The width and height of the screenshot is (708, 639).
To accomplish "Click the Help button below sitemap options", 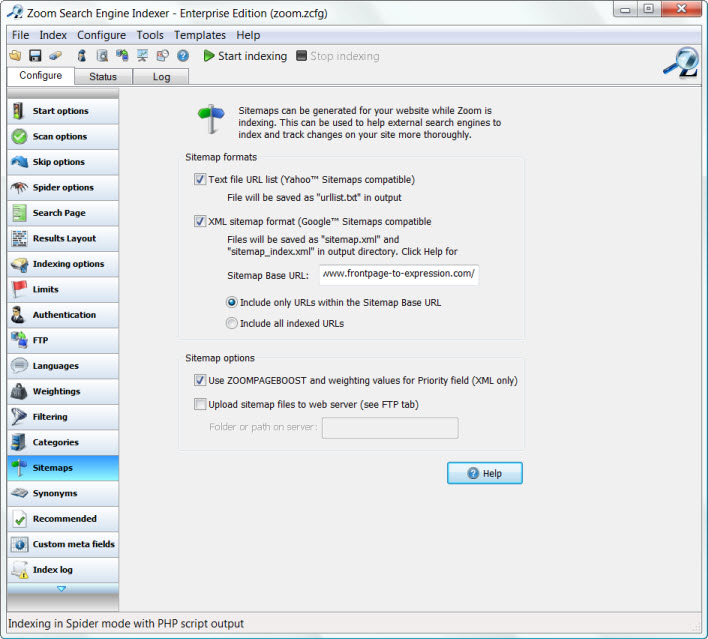I will coord(484,473).
